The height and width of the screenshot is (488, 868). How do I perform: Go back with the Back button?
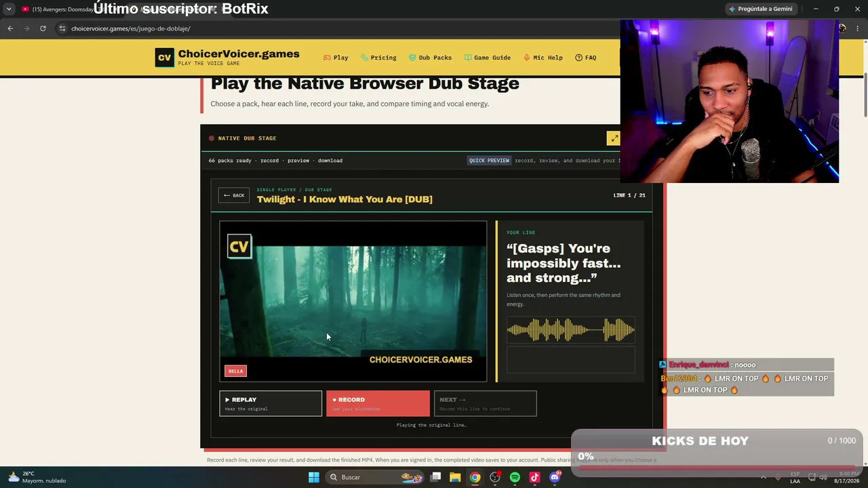(234, 195)
